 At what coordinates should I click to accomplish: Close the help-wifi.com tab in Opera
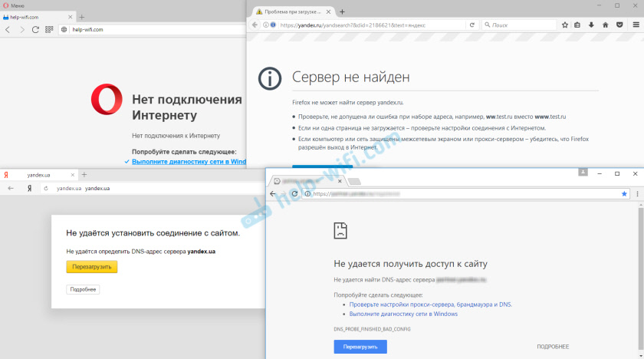pos(71,17)
